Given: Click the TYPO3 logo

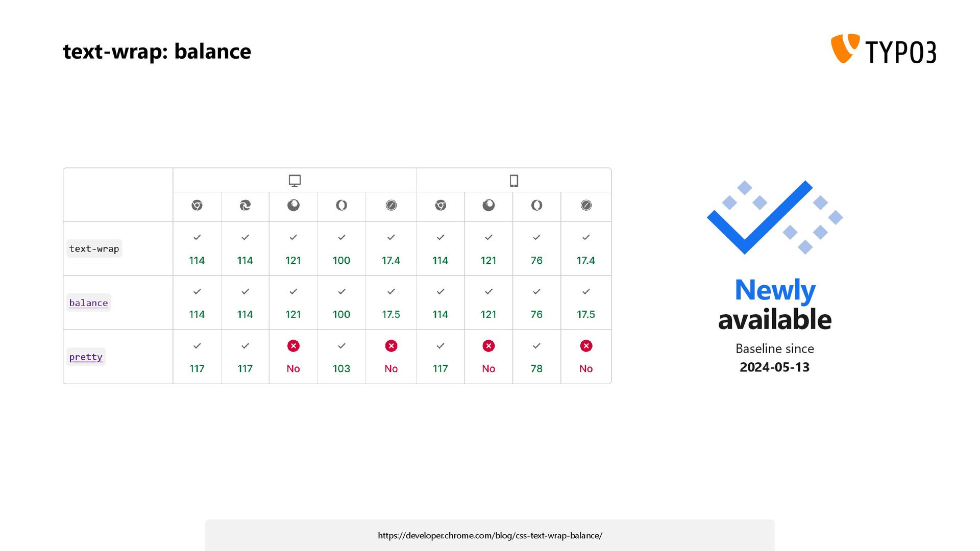Looking at the screenshot, I should [884, 49].
